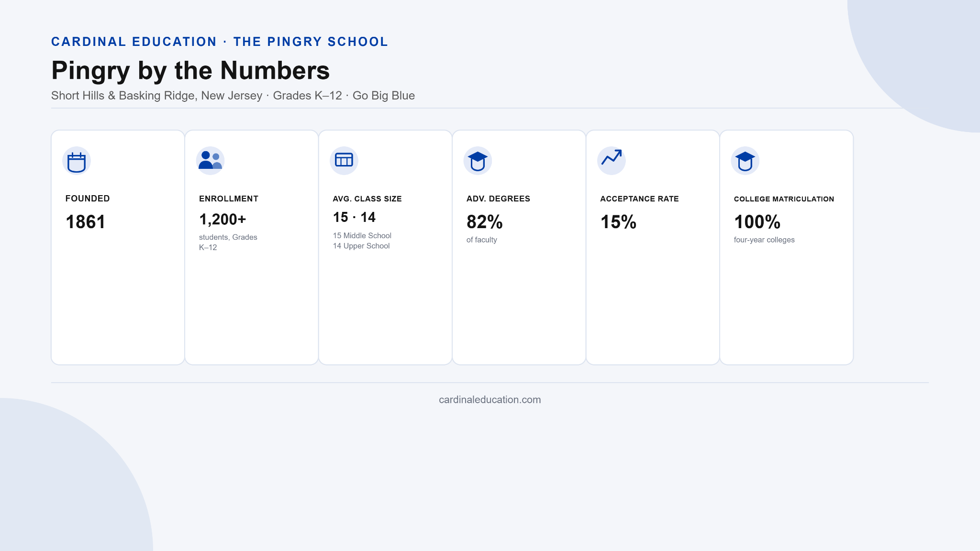Select the '82%' value
This screenshot has height=551, width=980.
(484, 222)
